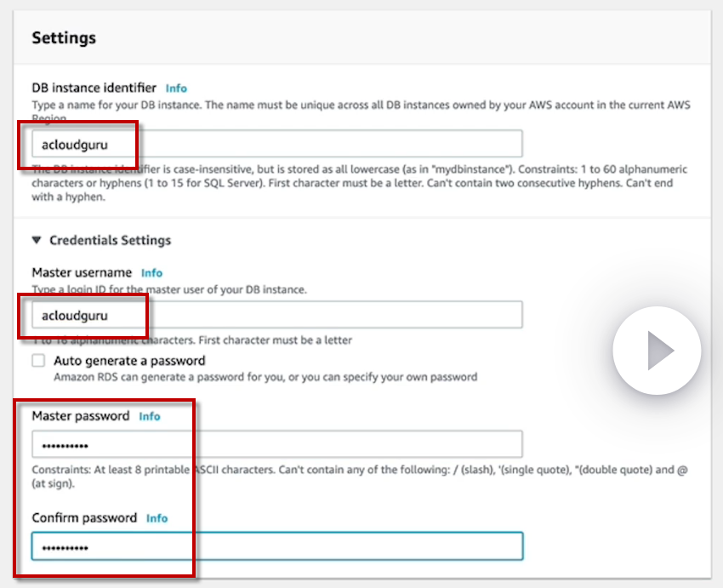The image size is (723, 588).
Task: Click the play button overlay
Action: (x=657, y=351)
